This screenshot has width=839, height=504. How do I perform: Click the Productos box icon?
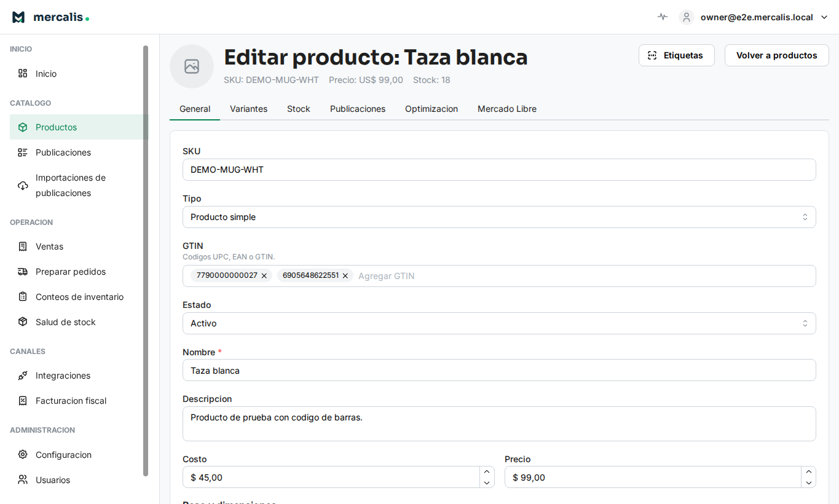(23, 127)
